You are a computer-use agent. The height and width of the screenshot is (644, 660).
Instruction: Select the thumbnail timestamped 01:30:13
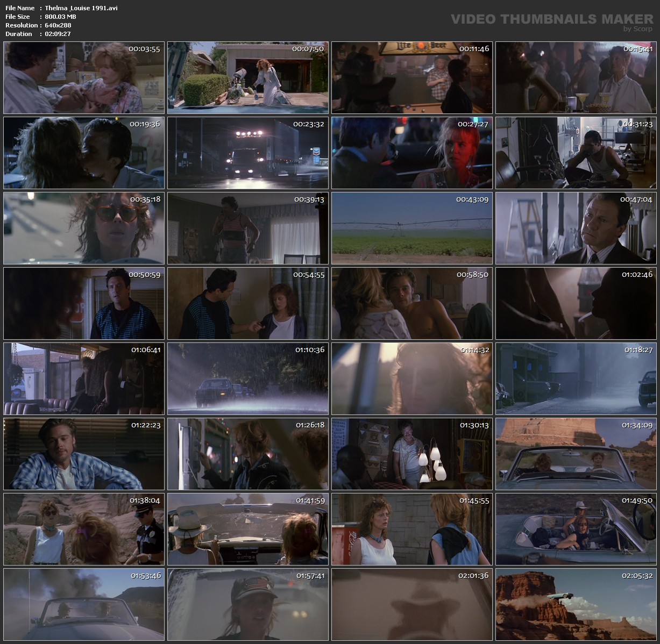(412, 454)
